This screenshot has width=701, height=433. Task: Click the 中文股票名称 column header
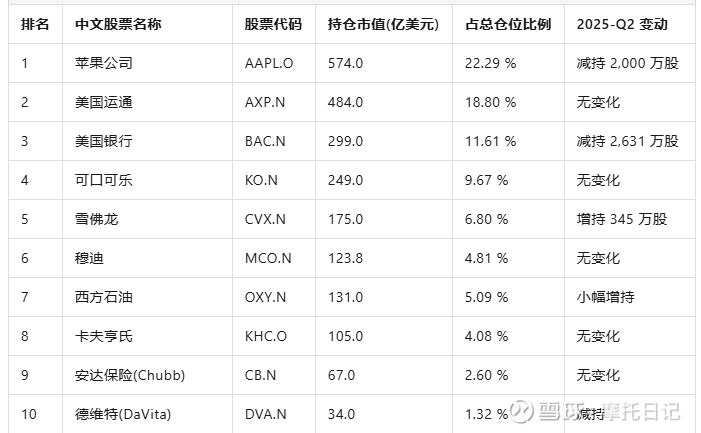point(118,24)
